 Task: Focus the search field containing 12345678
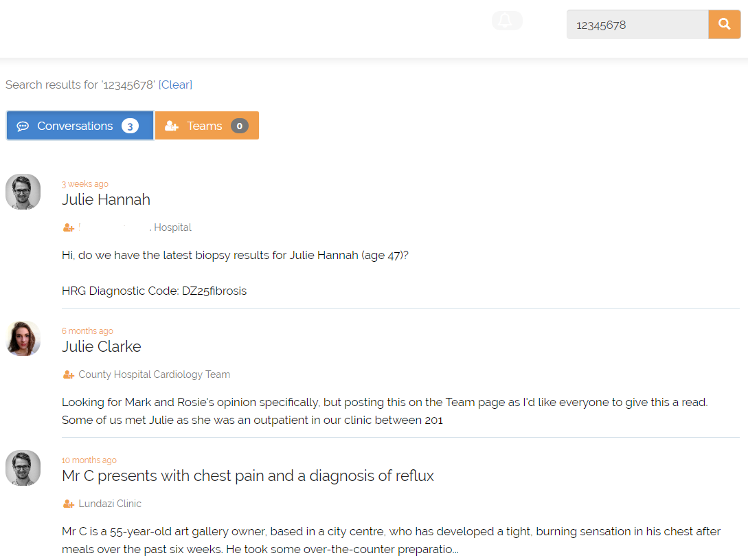637,24
